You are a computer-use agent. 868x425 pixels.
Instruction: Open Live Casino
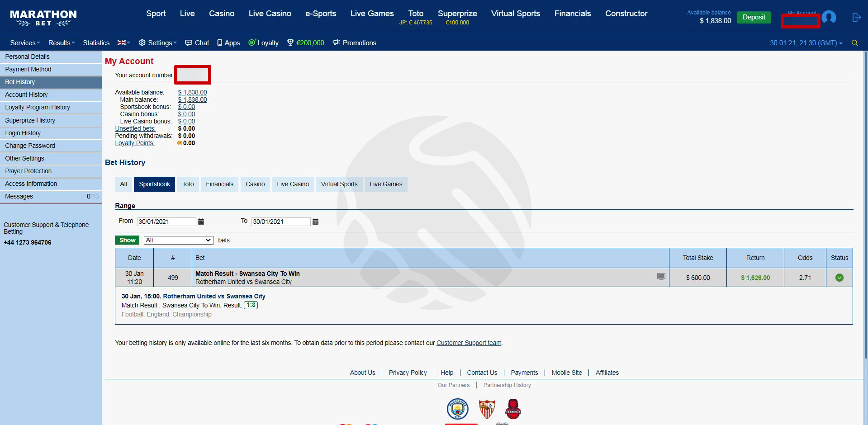[x=270, y=14]
